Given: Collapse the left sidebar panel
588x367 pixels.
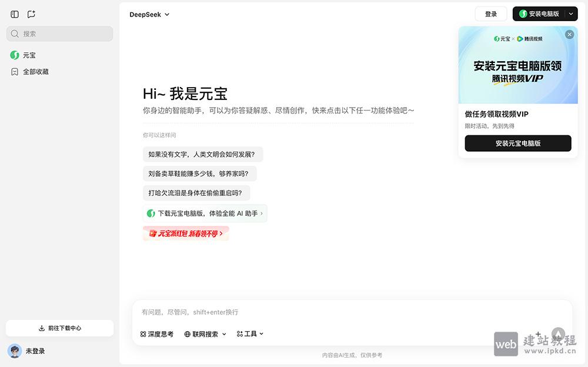Looking at the screenshot, I should click(14, 14).
